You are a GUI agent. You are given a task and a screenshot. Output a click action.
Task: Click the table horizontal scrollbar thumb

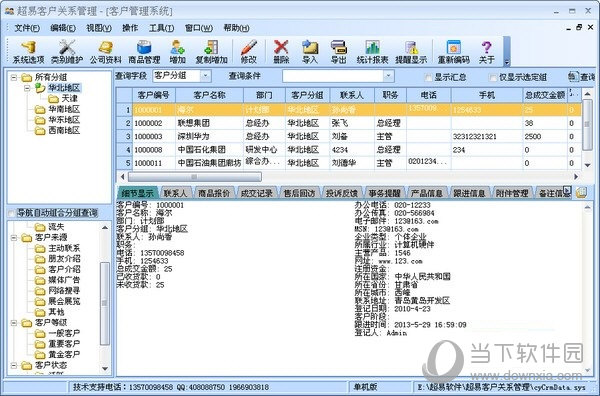click(x=195, y=177)
